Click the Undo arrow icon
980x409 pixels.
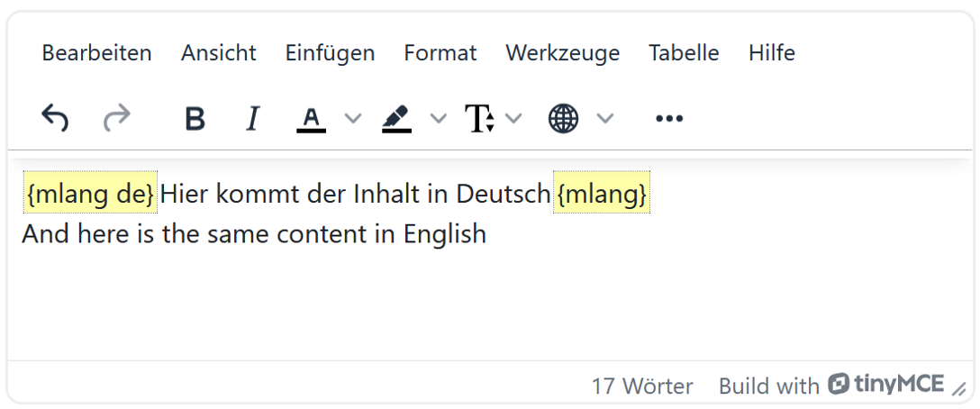coord(55,118)
